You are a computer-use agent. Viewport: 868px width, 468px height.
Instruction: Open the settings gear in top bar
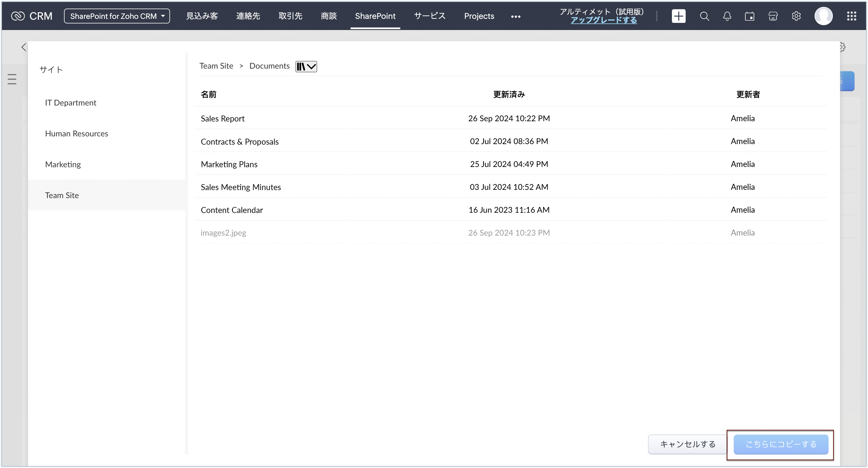796,16
